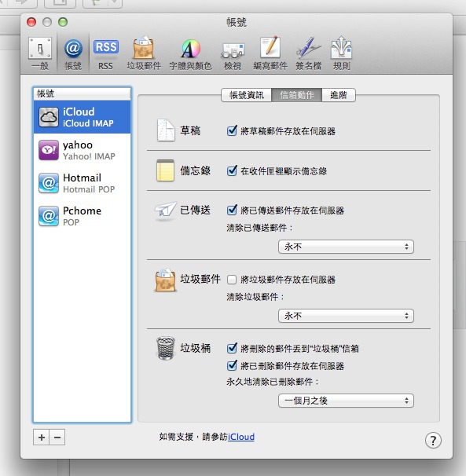
Task: Open the 垃圾郵件 junk mail toolbar pane
Action: point(144,53)
